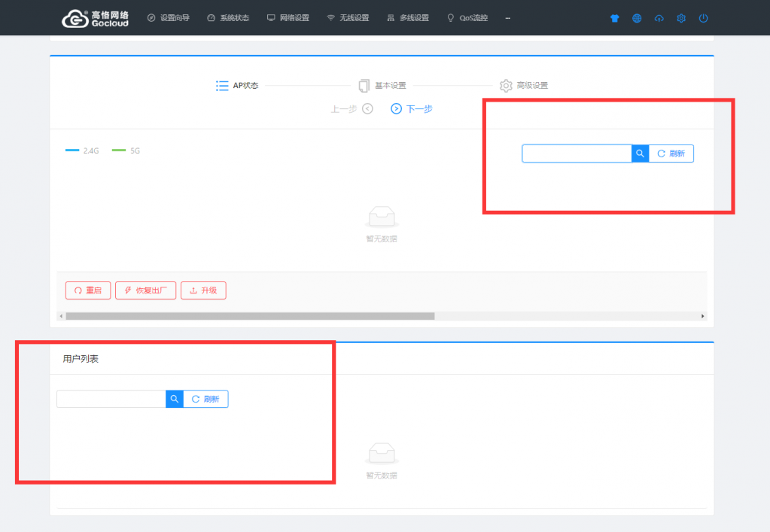The width and height of the screenshot is (770, 532).
Task: Open the 设置向导 menu
Action: pyautogui.click(x=168, y=18)
